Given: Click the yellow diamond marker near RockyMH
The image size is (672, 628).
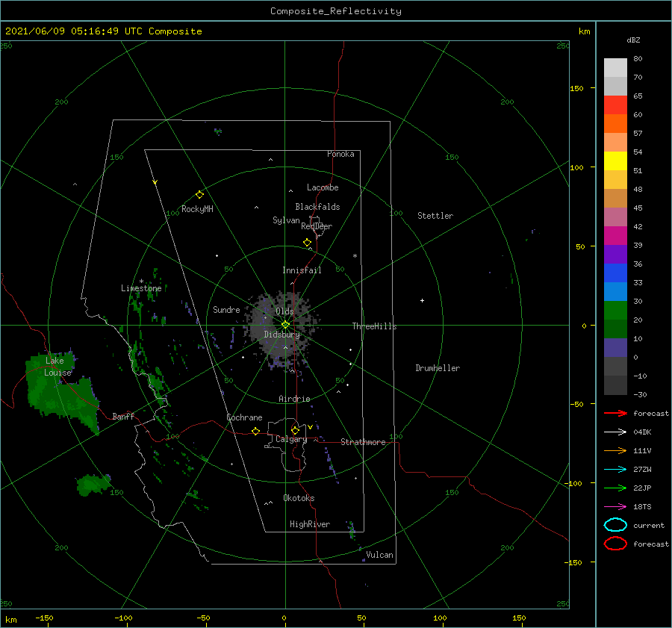Looking at the screenshot, I should tap(199, 194).
